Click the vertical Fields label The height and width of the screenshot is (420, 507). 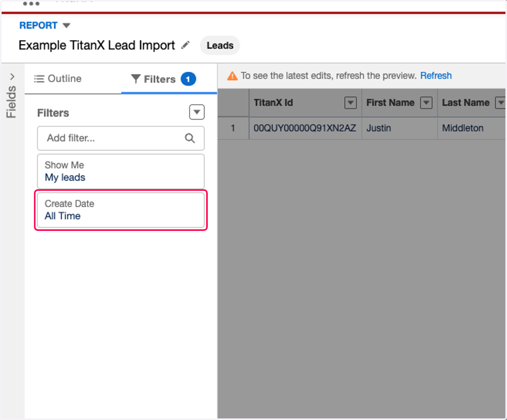click(12, 102)
